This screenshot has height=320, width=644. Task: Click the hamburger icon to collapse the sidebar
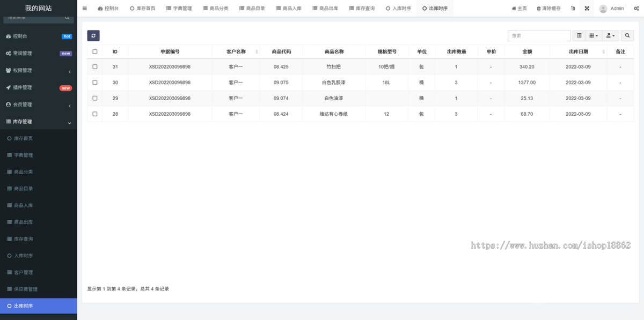(x=84, y=8)
